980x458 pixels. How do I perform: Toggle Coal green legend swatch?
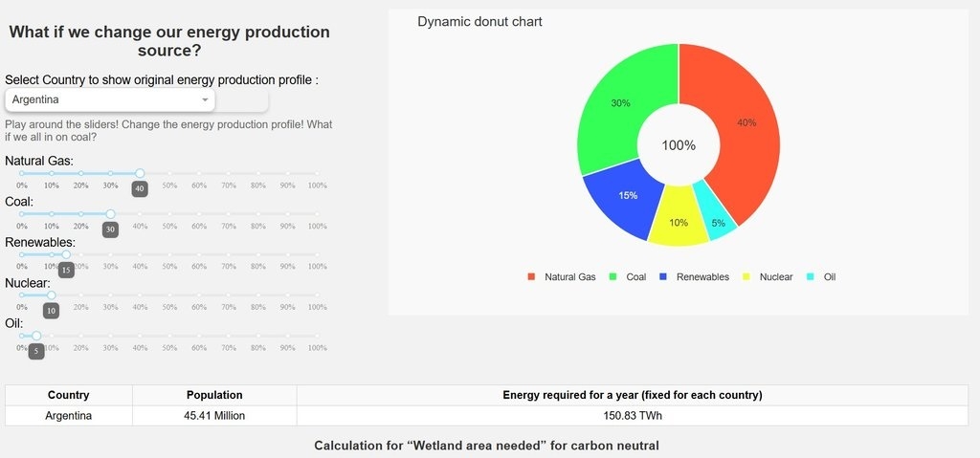click(612, 277)
